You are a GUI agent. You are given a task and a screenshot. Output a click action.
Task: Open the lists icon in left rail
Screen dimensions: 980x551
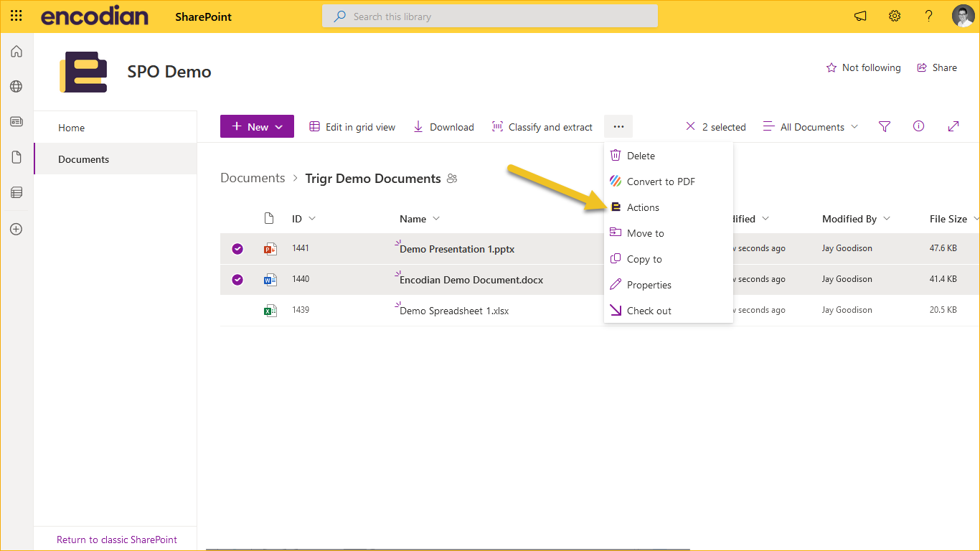17,192
